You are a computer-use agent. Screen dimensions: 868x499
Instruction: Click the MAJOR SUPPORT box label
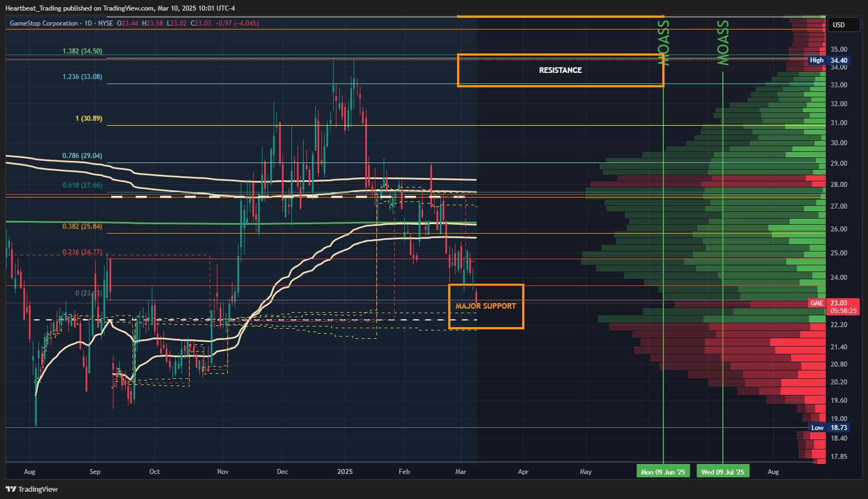[485, 306]
